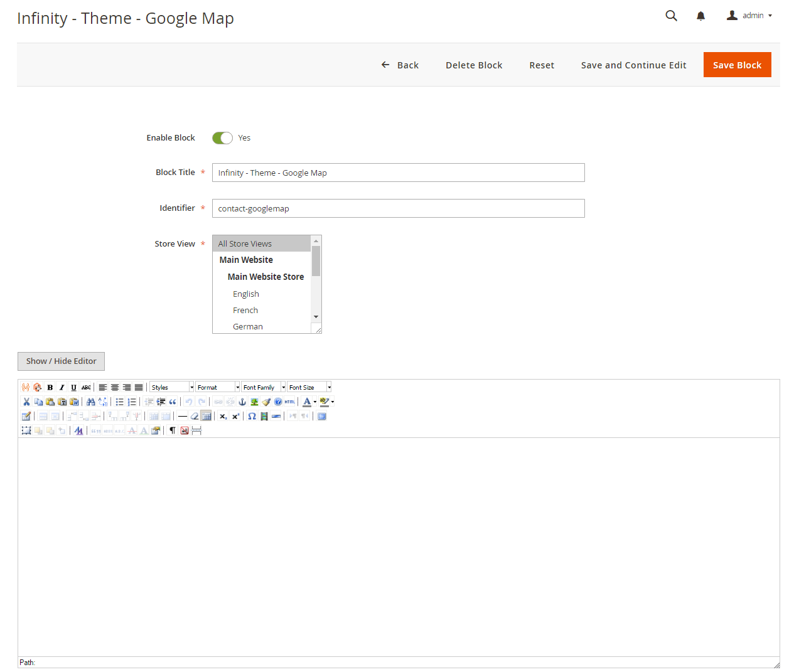Clean up messy code with broom icon
Screen dimensions: 794x672
click(266, 402)
